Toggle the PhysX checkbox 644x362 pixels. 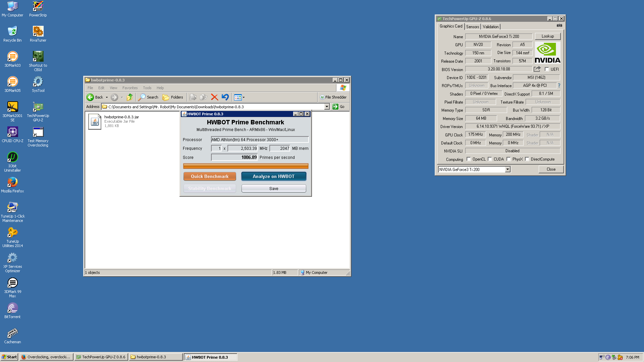pos(508,159)
